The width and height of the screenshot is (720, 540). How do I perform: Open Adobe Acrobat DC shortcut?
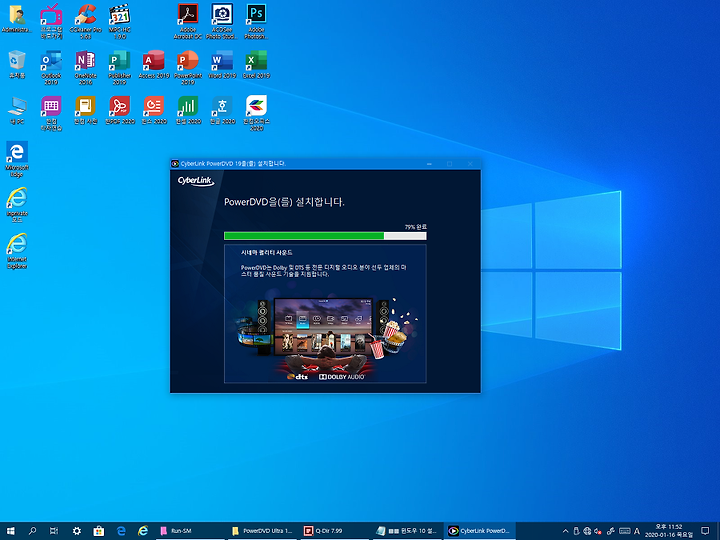tap(188, 21)
